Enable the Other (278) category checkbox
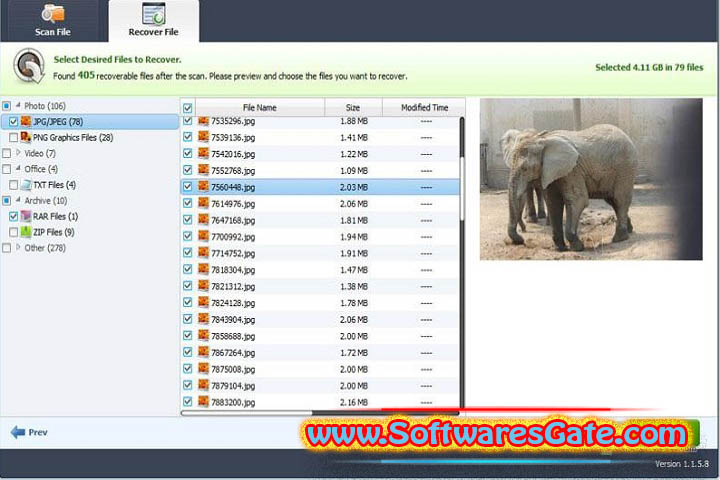Image resolution: width=720 pixels, height=480 pixels. 6,248
